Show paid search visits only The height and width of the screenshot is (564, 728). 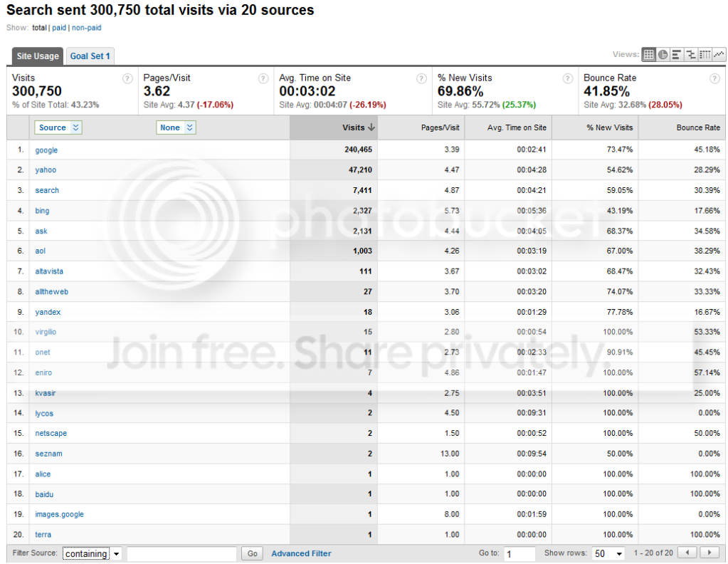(59, 28)
